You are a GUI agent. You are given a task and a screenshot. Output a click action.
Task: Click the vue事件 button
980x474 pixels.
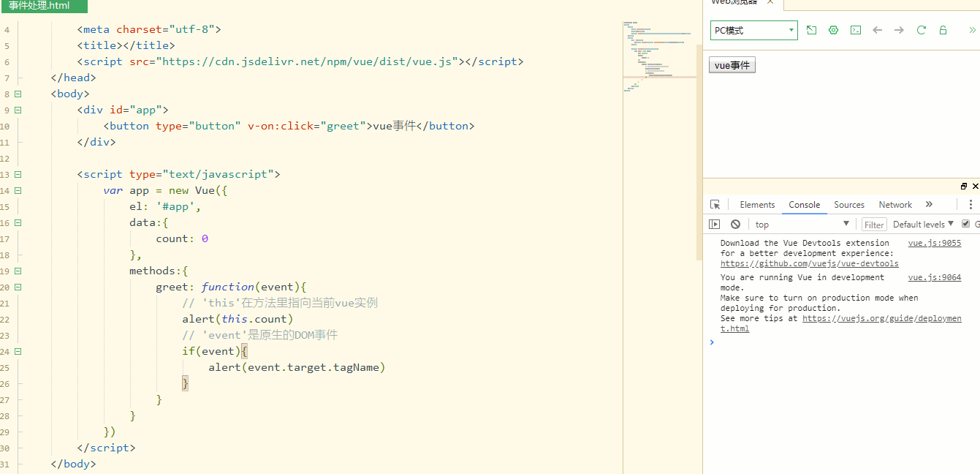click(732, 65)
